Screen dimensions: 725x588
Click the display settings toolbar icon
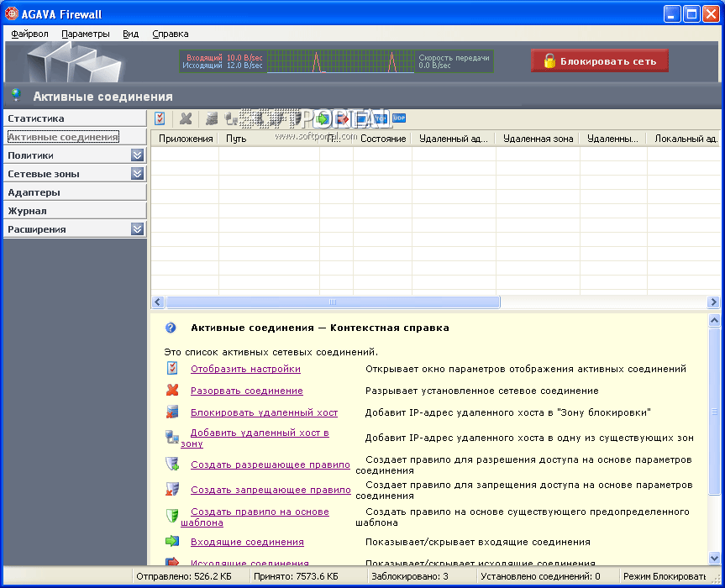point(160,118)
